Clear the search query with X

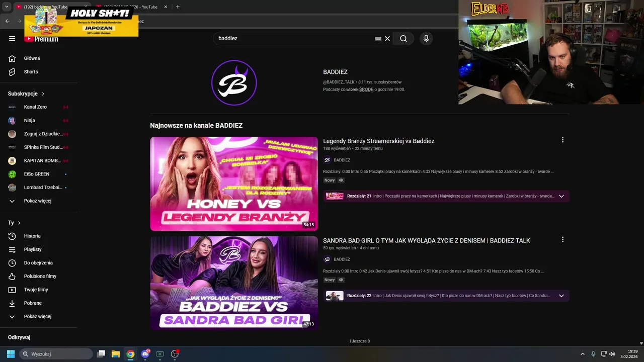coord(387,39)
